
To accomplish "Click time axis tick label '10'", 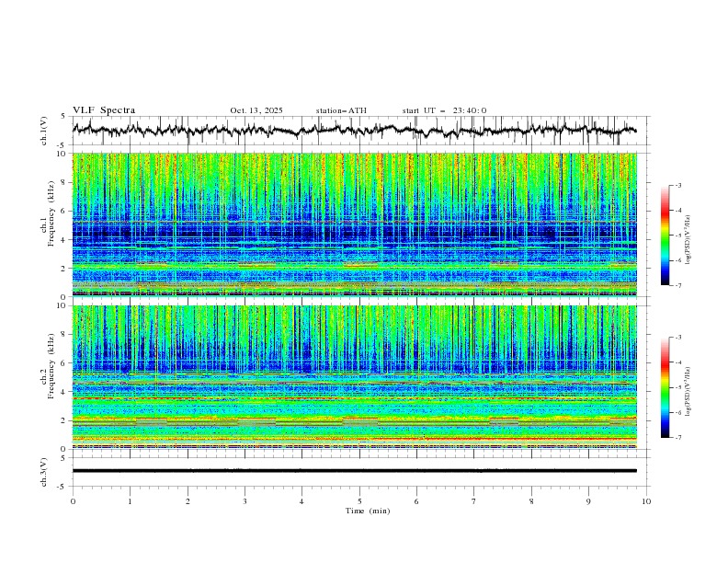I will [x=646, y=501].
